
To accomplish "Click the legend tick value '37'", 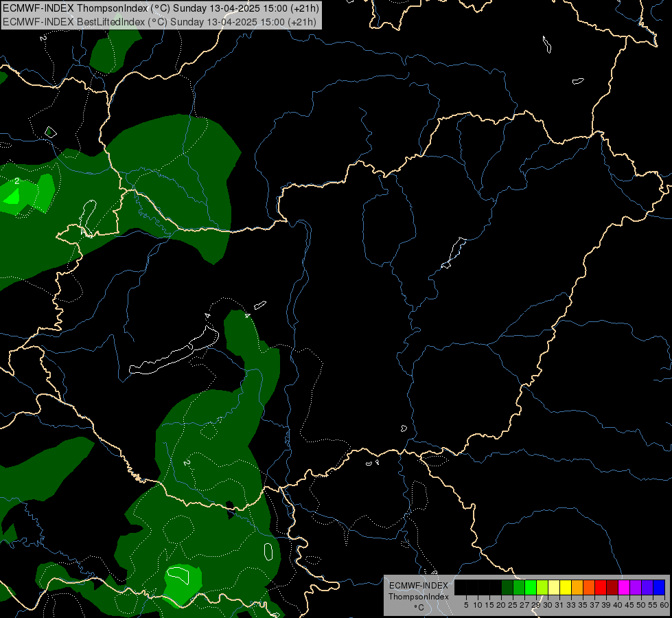I will (594, 605).
